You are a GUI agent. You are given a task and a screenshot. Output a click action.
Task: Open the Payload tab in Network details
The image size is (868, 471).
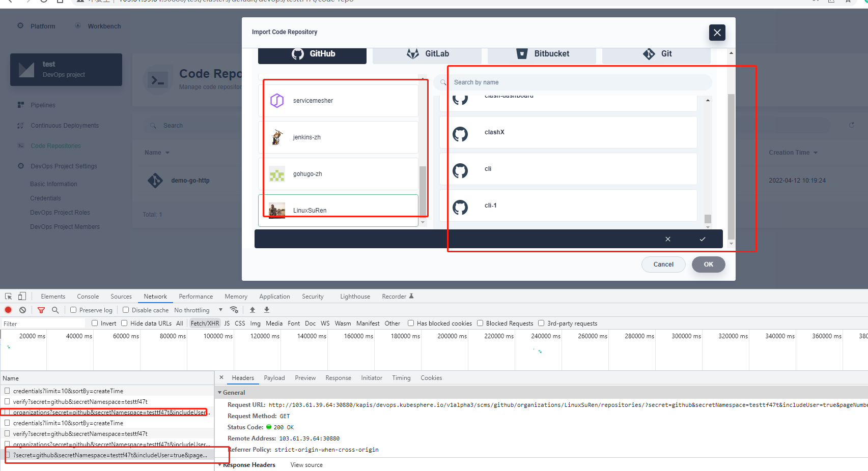pos(274,377)
